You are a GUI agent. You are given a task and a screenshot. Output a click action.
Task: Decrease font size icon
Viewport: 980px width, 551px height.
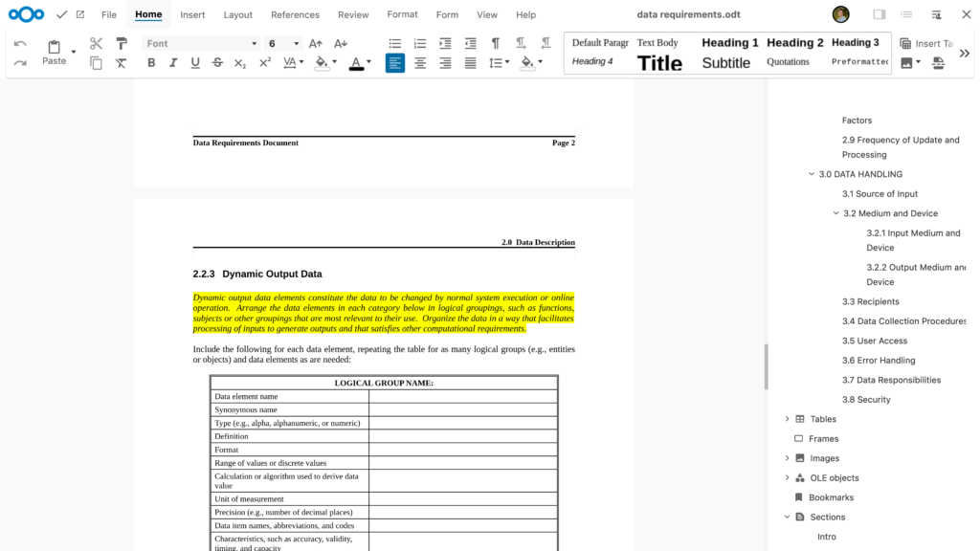(340, 43)
